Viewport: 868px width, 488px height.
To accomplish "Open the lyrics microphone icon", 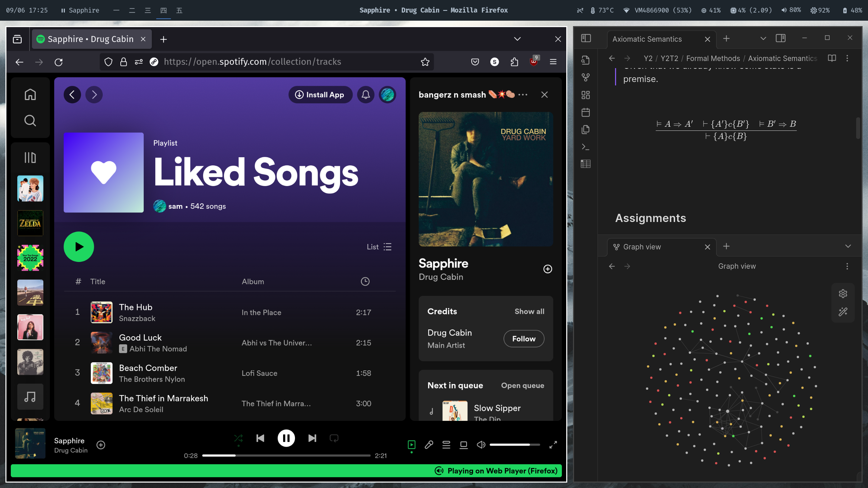I will pyautogui.click(x=429, y=445).
